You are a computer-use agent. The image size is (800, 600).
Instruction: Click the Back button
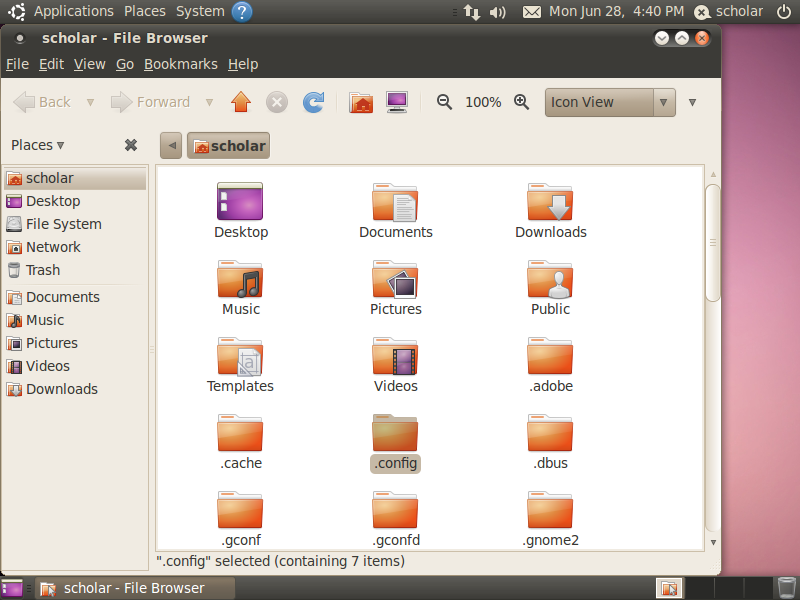(42, 102)
